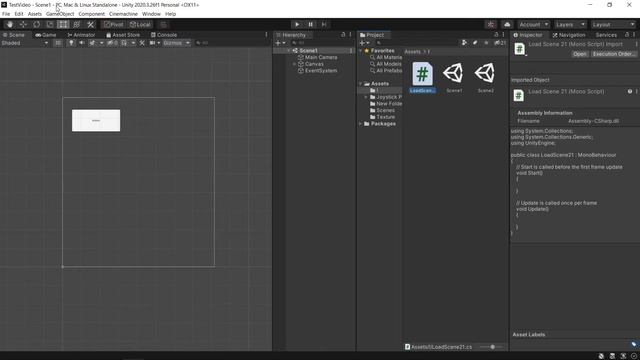The width and height of the screenshot is (640, 360).
Task: Select the Scene2 asset
Action: (x=485, y=78)
